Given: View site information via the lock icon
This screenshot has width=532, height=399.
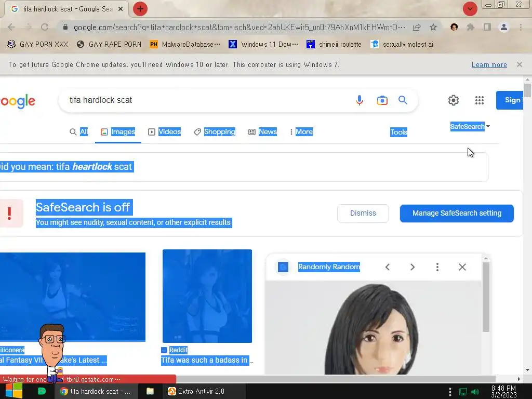Looking at the screenshot, I should point(65,27).
